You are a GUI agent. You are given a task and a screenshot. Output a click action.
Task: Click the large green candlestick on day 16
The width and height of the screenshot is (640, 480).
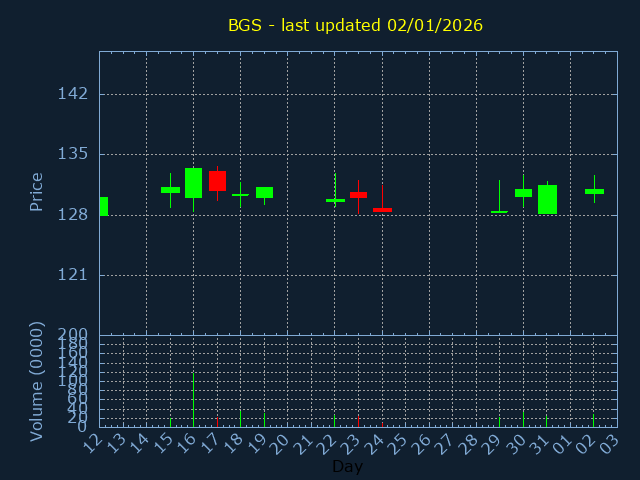point(193,183)
